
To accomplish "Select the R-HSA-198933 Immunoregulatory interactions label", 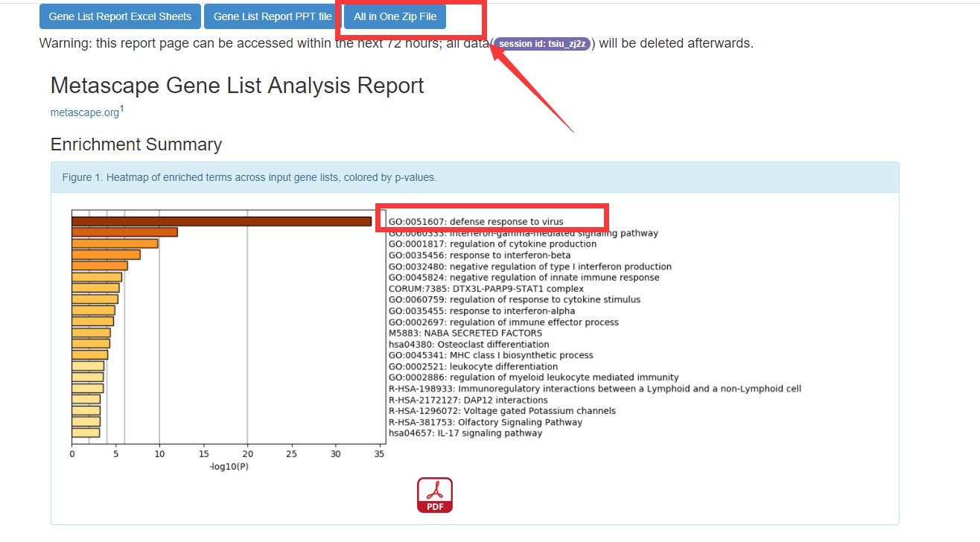I will point(595,389).
